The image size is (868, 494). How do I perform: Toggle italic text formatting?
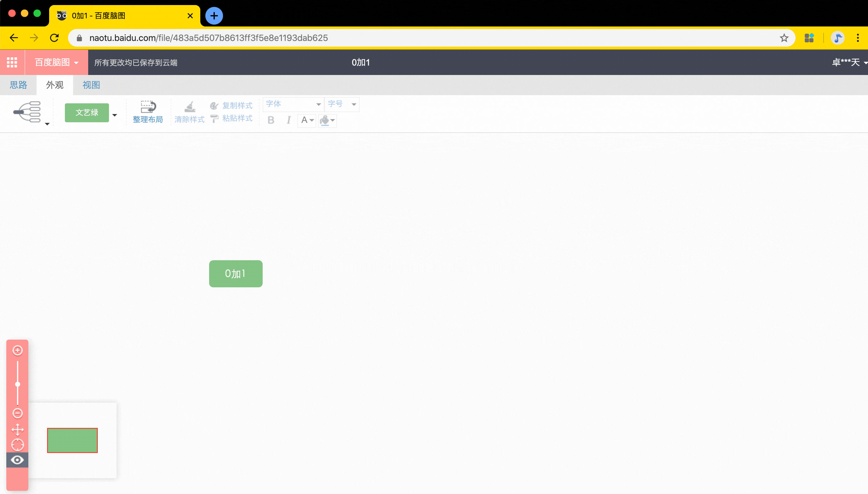pyautogui.click(x=288, y=120)
